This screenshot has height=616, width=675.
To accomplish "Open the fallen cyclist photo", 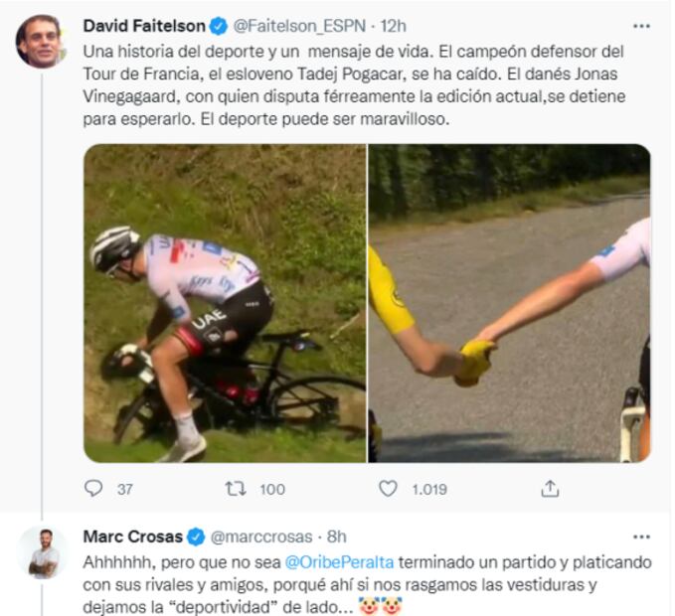I will (225, 303).
